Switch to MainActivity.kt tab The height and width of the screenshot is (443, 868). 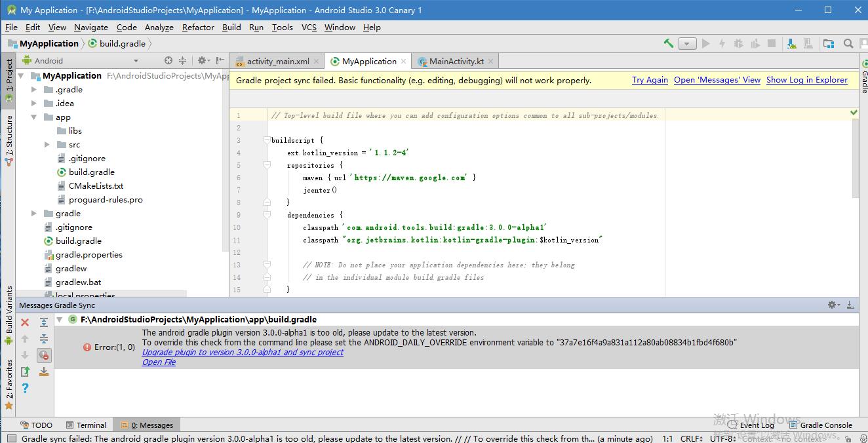click(456, 62)
